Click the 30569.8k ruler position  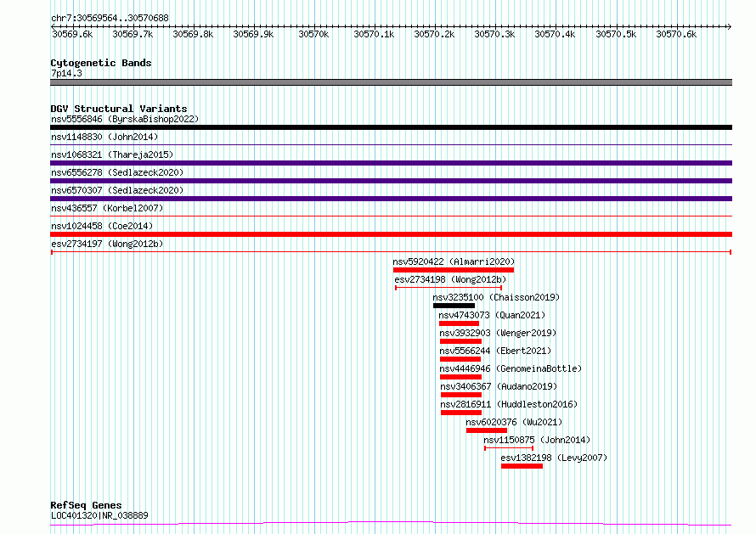(193, 34)
